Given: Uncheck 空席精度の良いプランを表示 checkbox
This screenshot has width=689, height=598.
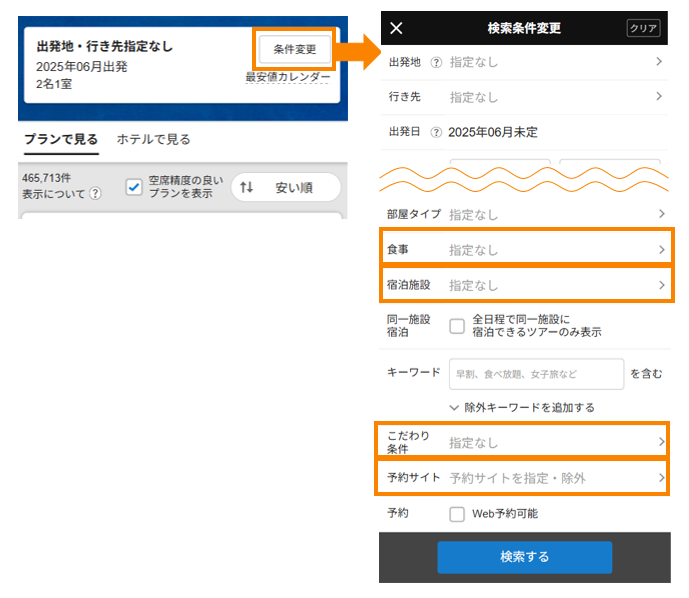Looking at the screenshot, I should click(134, 187).
